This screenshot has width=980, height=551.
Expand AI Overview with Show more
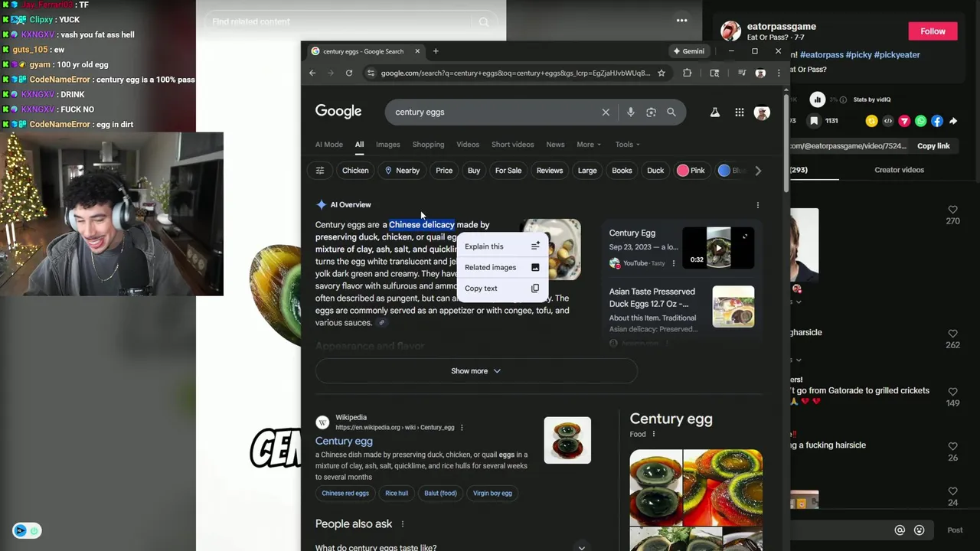tap(475, 371)
